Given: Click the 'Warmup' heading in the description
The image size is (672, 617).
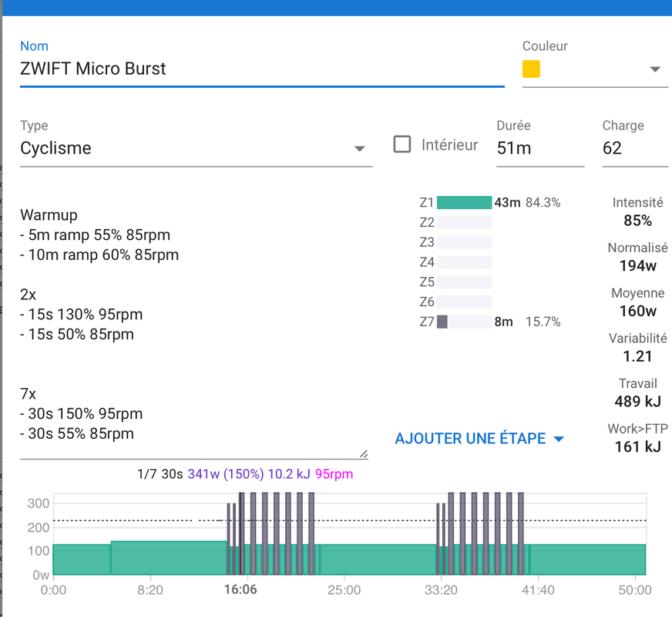Looking at the screenshot, I should tap(49, 215).
